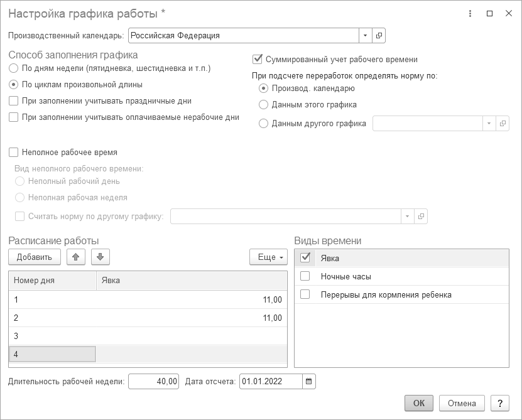522x420 pixels.
Task: Expand the Данным другого графика dropdown
Action: coord(489,124)
